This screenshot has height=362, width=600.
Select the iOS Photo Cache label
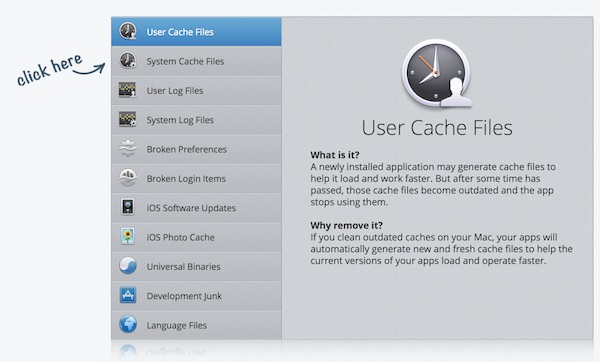pyautogui.click(x=180, y=237)
